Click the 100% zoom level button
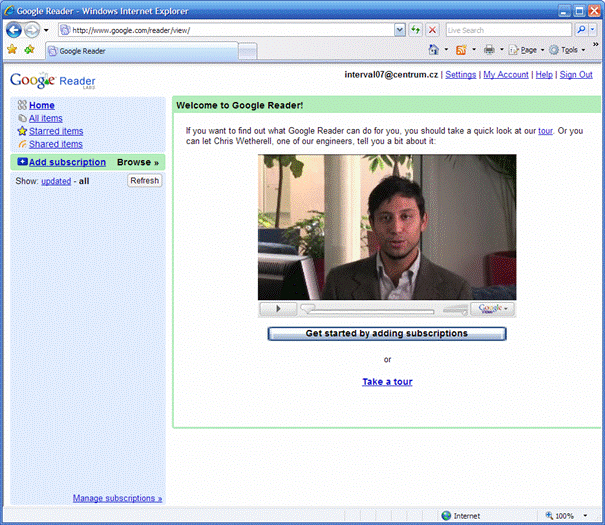 point(560,516)
